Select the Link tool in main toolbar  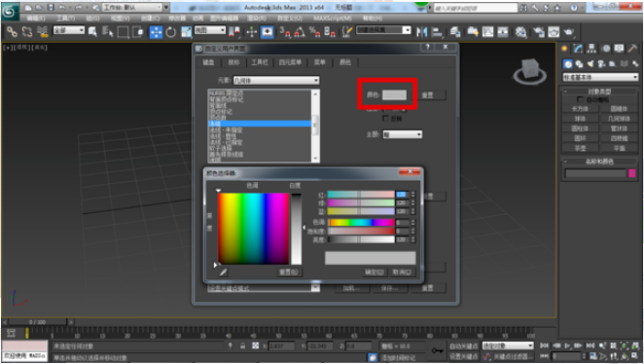[12, 32]
